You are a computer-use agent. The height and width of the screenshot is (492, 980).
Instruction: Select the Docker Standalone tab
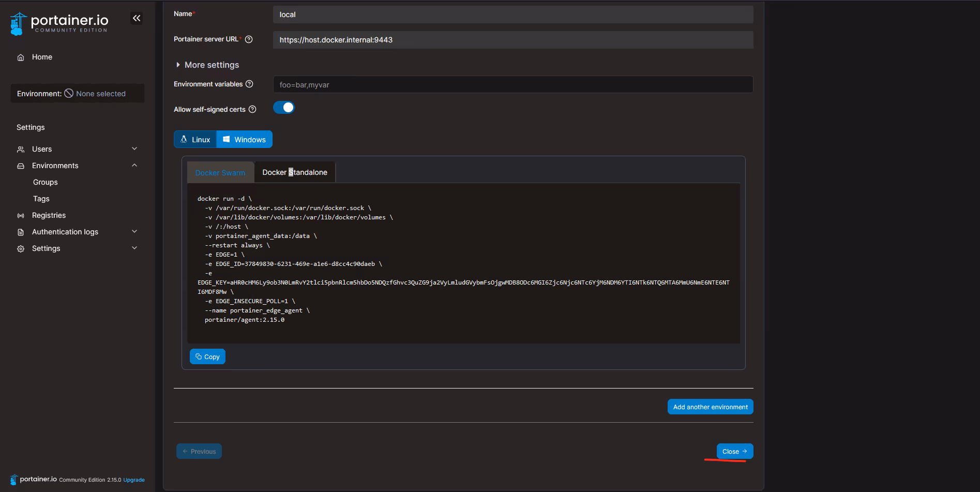295,172
